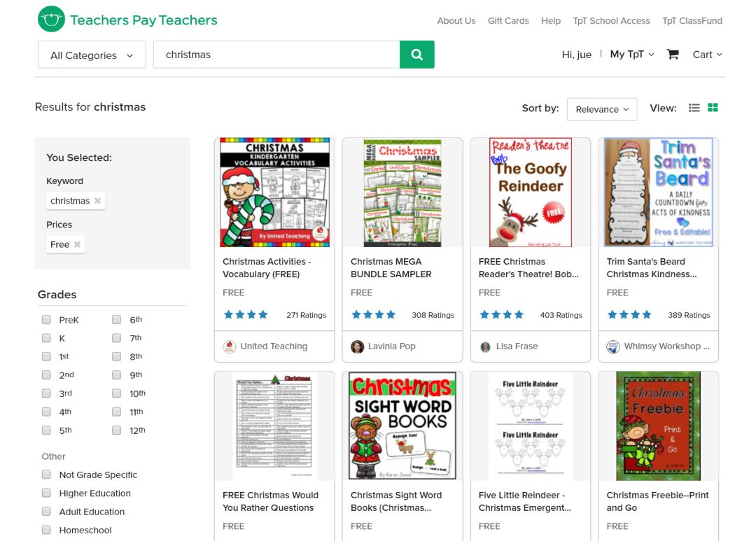Check the 1st grade checkbox
This screenshot has width=756, height=541.
pos(46,356)
